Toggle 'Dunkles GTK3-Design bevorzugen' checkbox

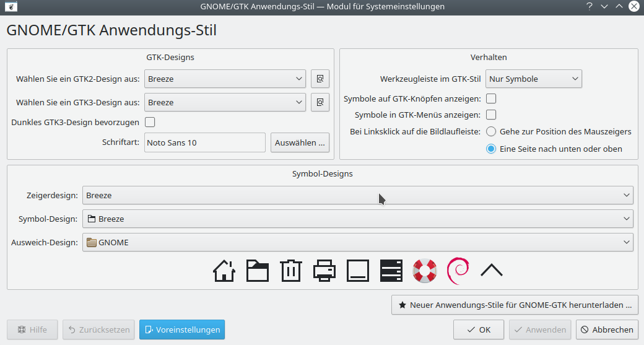pos(150,123)
